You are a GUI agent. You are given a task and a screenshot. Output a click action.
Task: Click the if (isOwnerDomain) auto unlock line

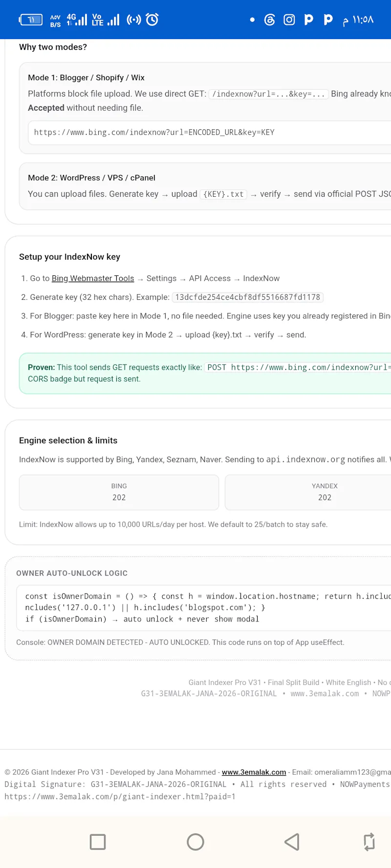point(142,619)
